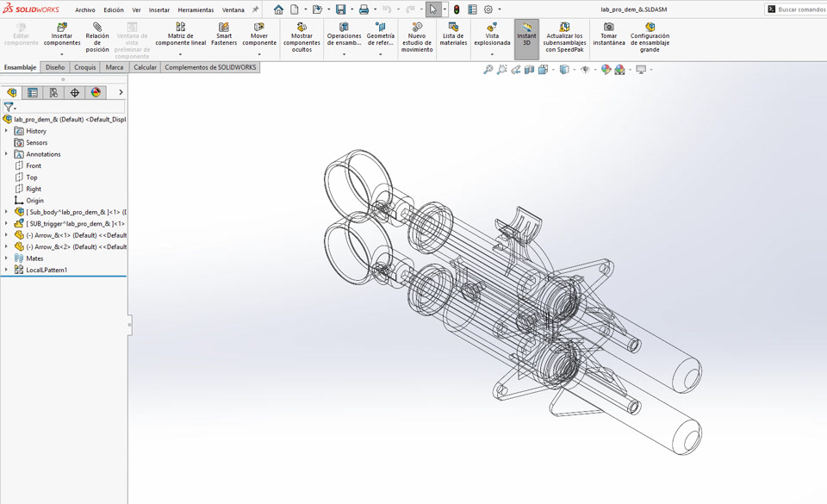Screen dimensions: 827x504
Task: Click the Zoom to area icon
Action: coord(502,70)
